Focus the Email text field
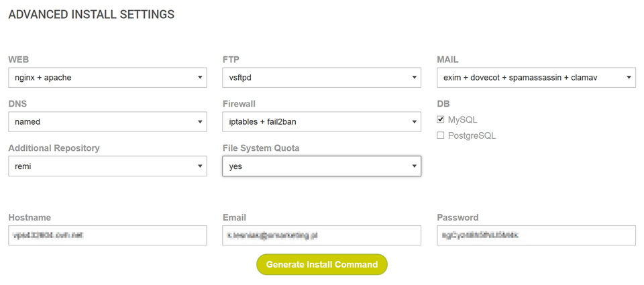Screen dimensions: 644x285 [321, 235]
